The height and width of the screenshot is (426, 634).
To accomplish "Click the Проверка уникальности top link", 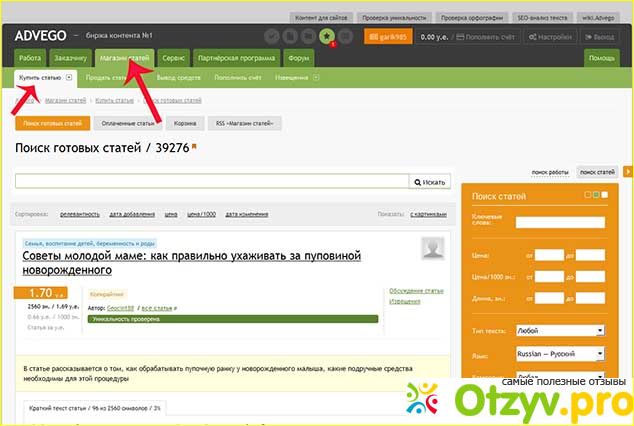I will click(x=394, y=18).
